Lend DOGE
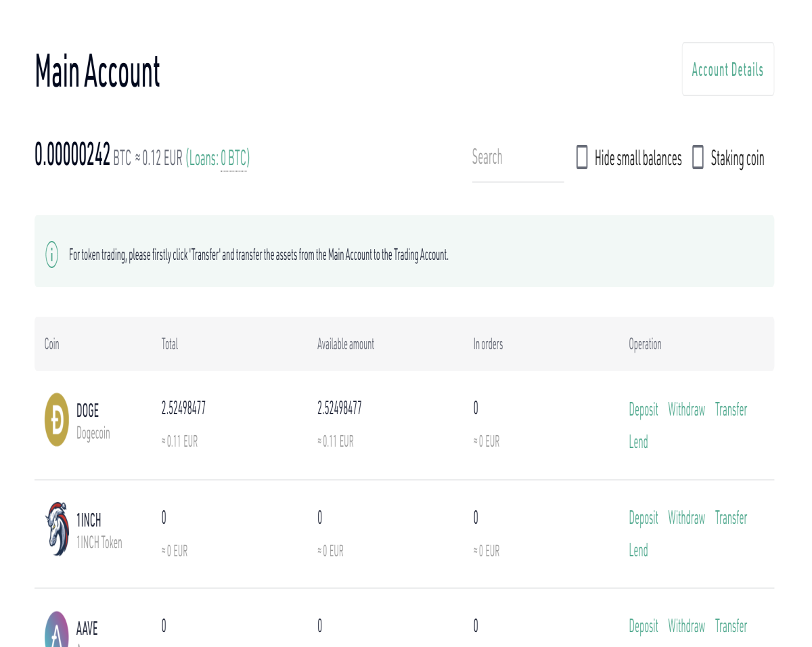 pyautogui.click(x=638, y=442)
